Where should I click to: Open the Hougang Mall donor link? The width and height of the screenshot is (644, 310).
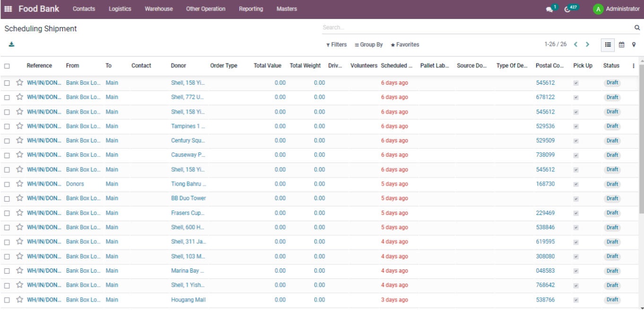tap(188, 300)
